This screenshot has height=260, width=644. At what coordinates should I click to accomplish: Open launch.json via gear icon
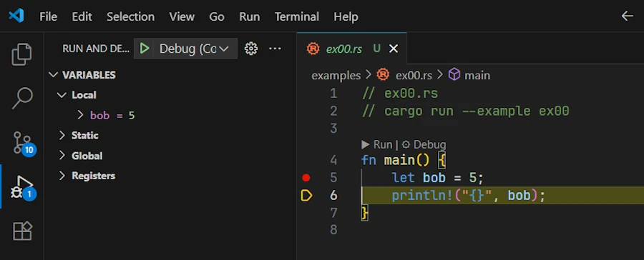tap(251, 49)
